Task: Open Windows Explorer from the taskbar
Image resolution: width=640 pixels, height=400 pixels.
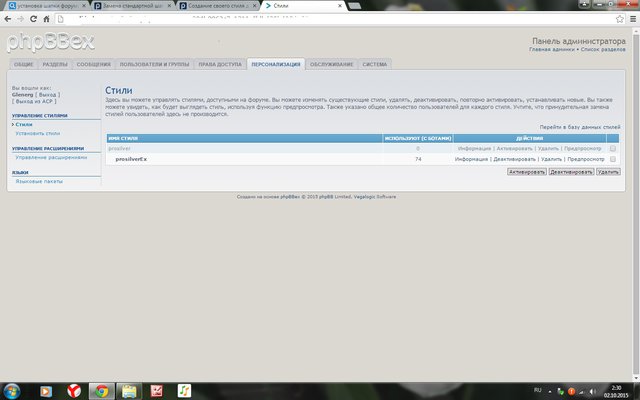Action: (x=129, y=391)
